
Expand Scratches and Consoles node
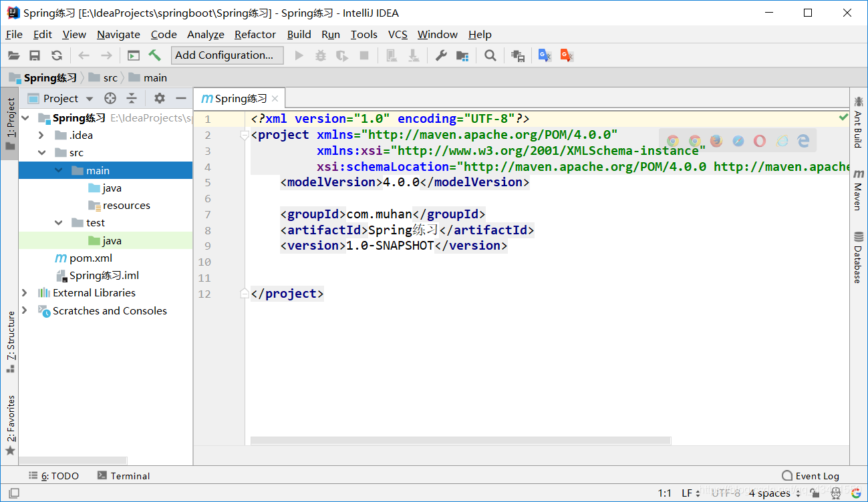coord(25,310)
